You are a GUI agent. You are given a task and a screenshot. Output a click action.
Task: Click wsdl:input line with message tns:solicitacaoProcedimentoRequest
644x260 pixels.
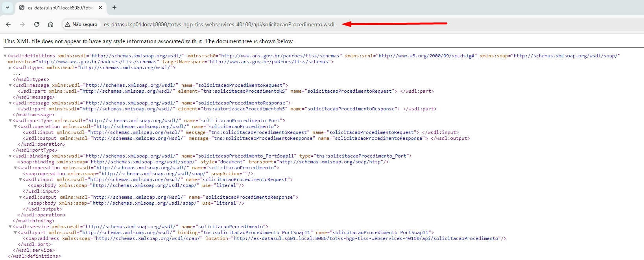point(241,132)
